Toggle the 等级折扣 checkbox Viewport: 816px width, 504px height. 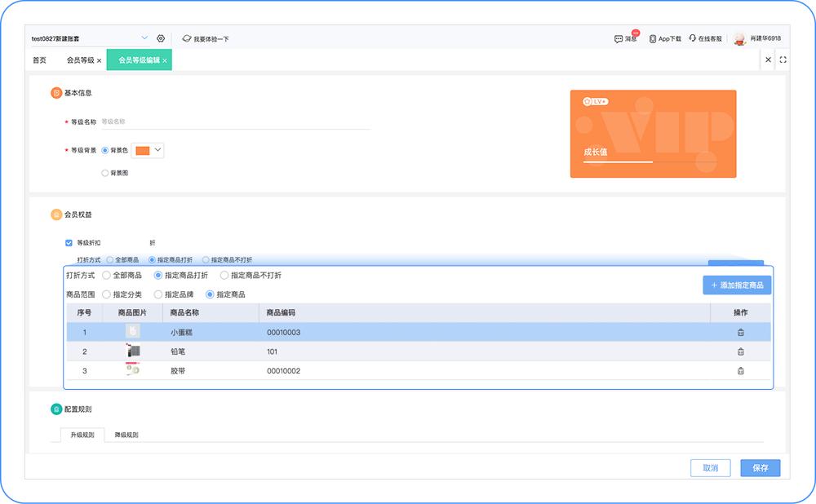point(69,242)
